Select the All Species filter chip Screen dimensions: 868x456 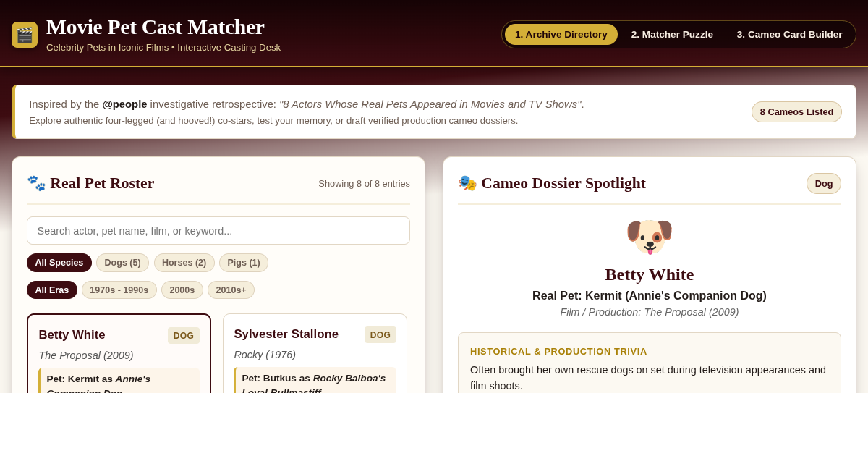coord(59,263)
